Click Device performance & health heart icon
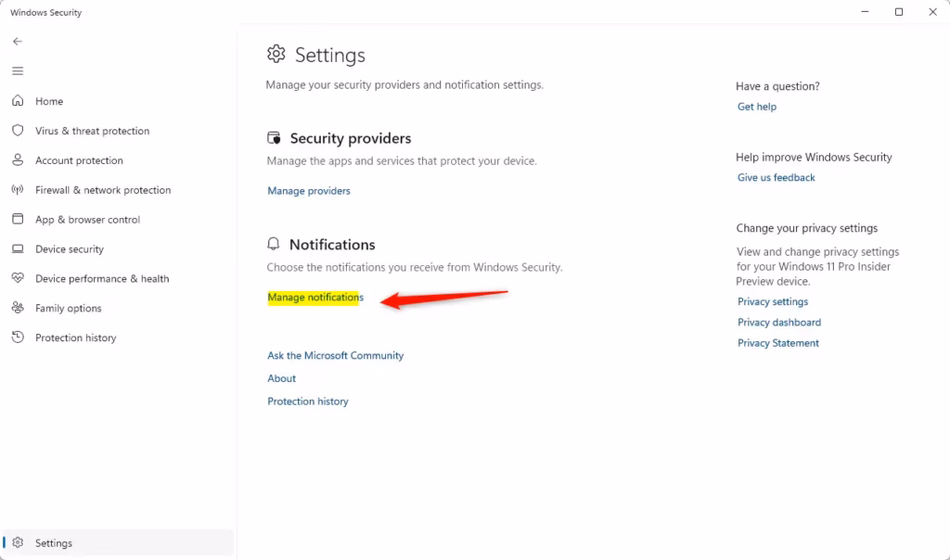The image size is (950, 560). click(x=18, y=278)
